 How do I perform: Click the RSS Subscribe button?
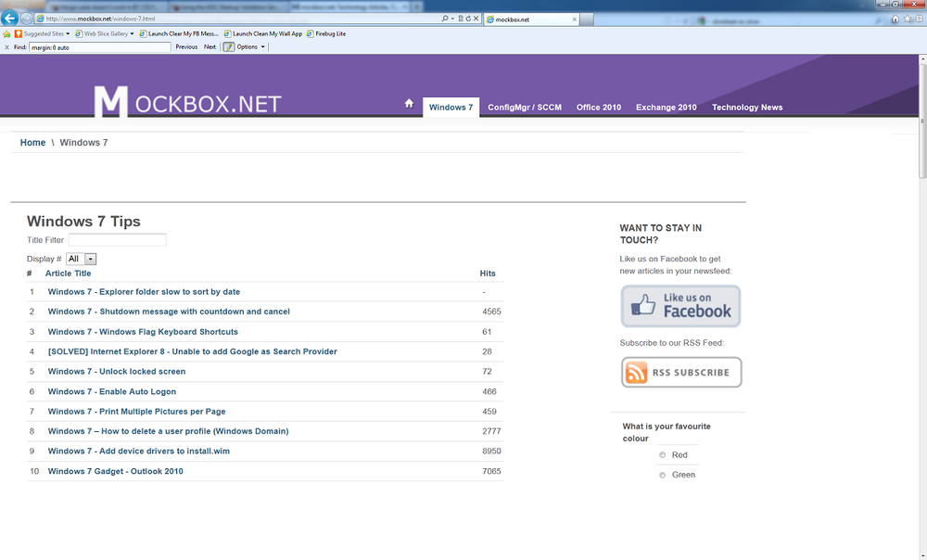681,373
